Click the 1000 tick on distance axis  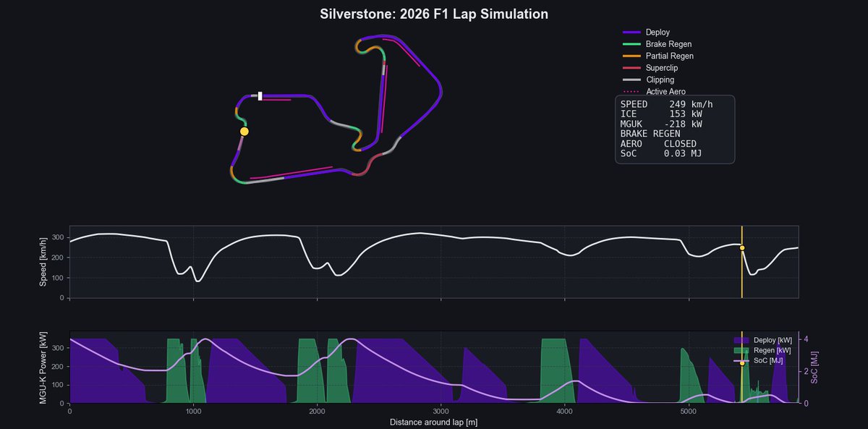[x=193, y=412]
